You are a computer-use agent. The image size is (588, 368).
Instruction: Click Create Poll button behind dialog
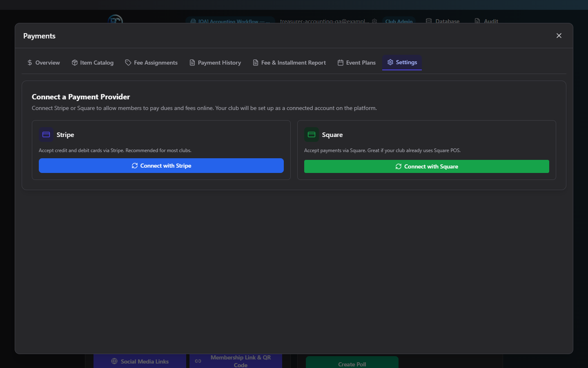[352, 363]
